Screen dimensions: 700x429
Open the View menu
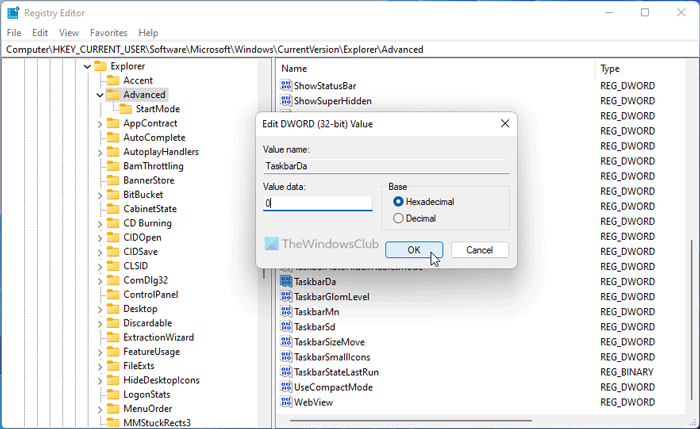[69, 33]
